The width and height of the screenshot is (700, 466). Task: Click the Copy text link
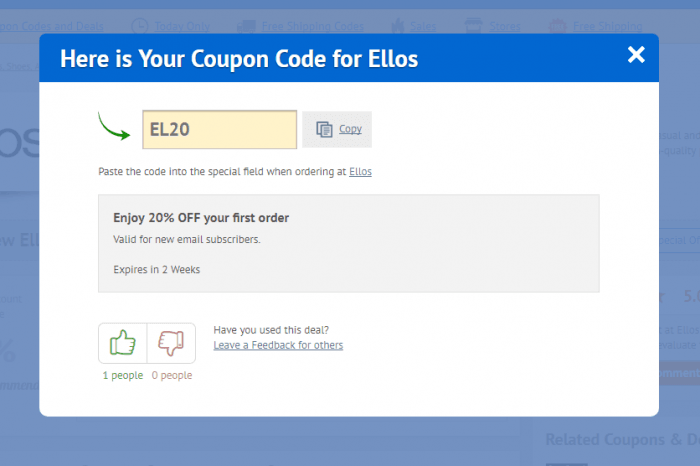(350, 129)
